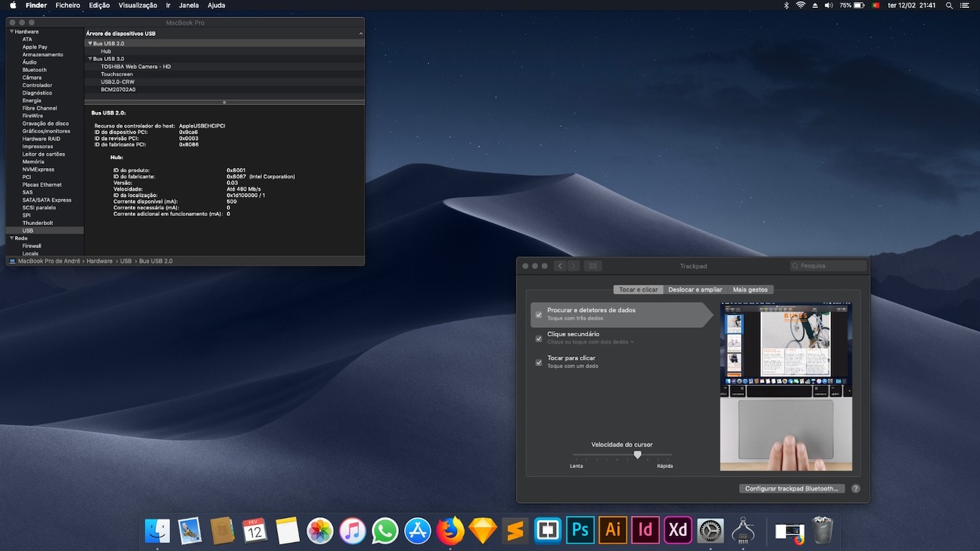Collapse the Bus USB 3.0 node
The width and height of the screenshot is (980, 551).
coord(90,59)
